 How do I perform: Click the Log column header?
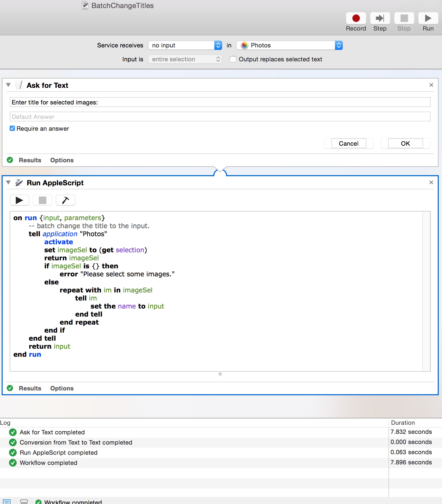pyautogui.click(x=5, y=423)
